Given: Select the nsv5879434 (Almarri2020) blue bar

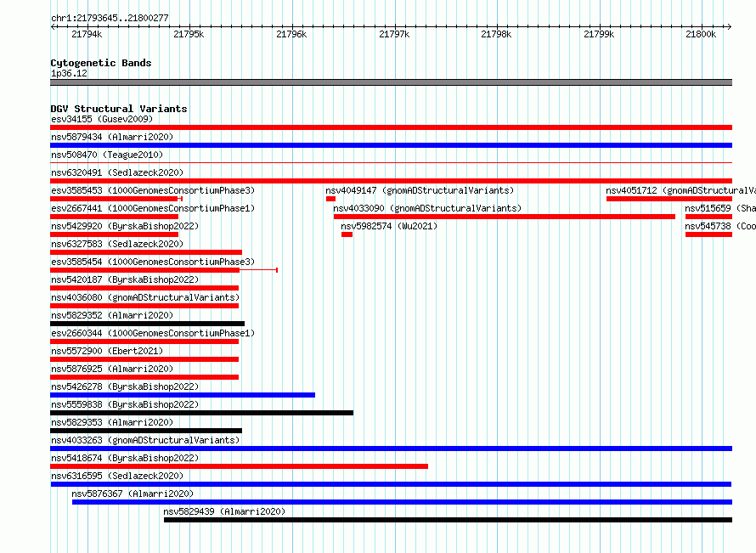Looking at the screenshot, I should (x=391, y=145).
